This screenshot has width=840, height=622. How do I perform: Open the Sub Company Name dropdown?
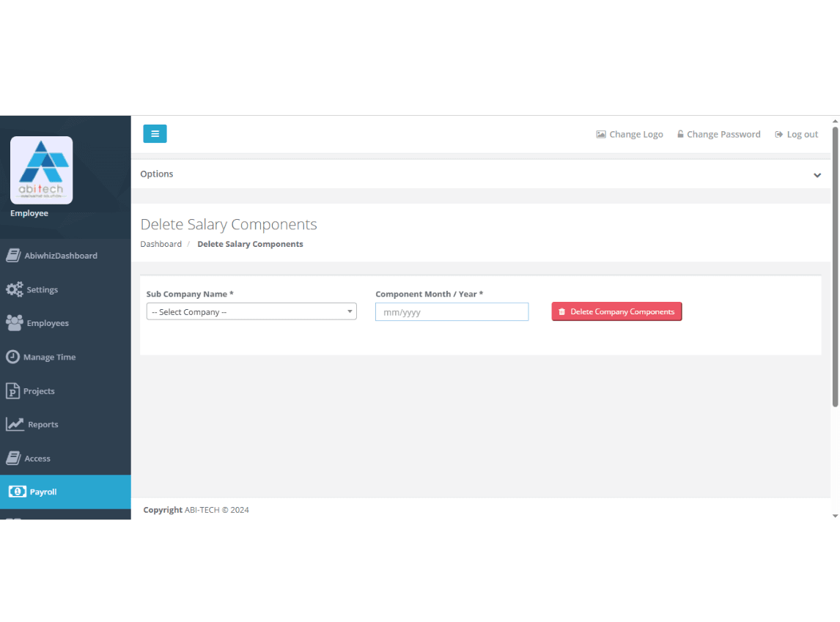(x=251, y=312)
